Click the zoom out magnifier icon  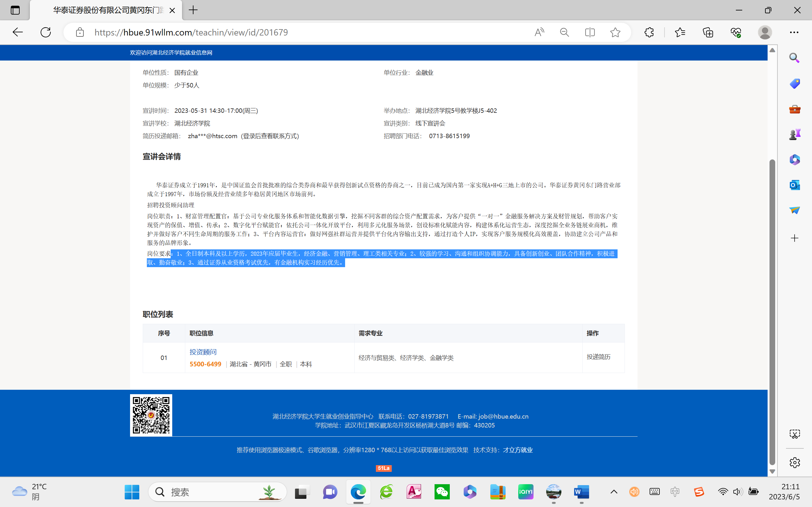(x=564, y=32)
